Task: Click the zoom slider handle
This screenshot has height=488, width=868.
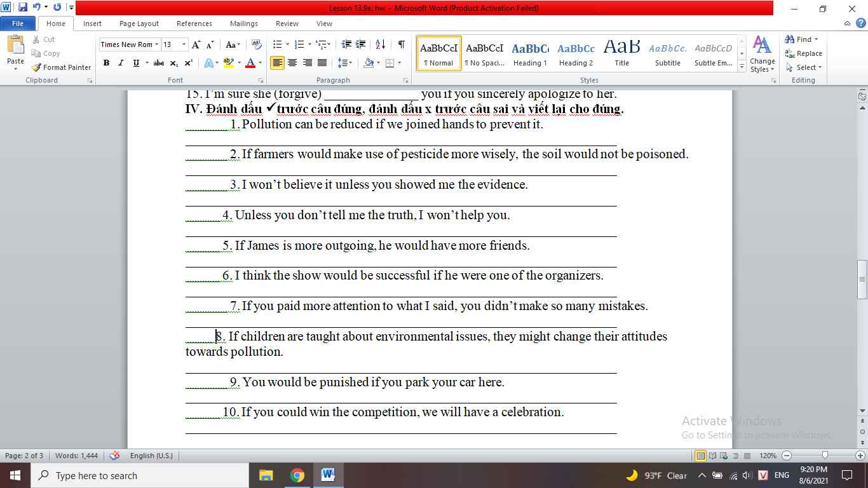Action: (825, 456)
